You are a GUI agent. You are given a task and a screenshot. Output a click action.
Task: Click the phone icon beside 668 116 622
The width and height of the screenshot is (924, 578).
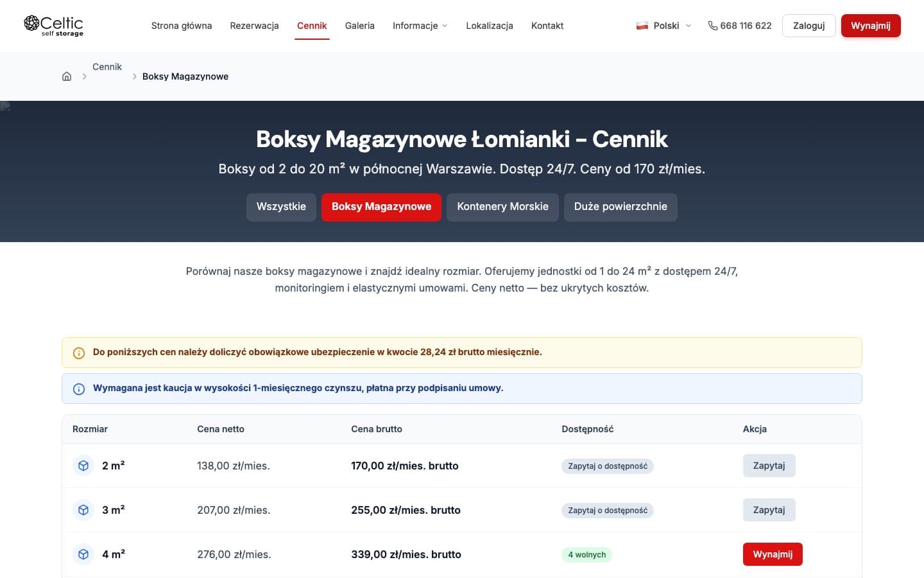pyautogui.click(x=712, y=26)
